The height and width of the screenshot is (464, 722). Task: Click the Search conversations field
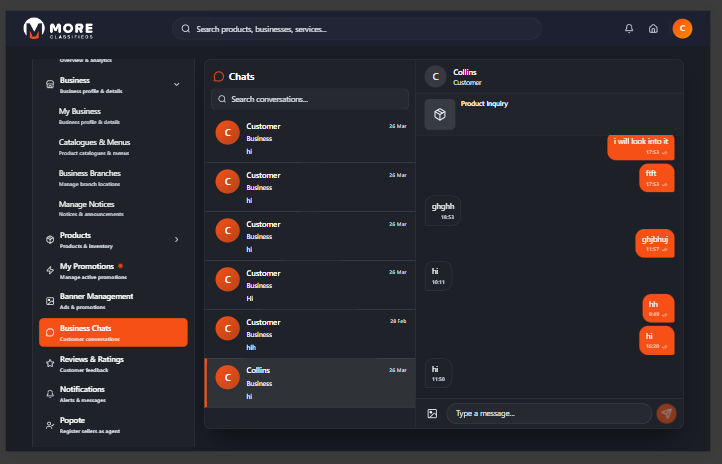pos(310,99)
